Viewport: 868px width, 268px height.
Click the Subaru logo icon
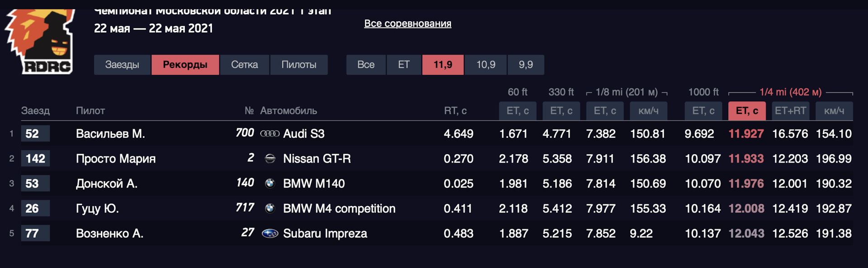pyautogui.click(x=270, y=234)
